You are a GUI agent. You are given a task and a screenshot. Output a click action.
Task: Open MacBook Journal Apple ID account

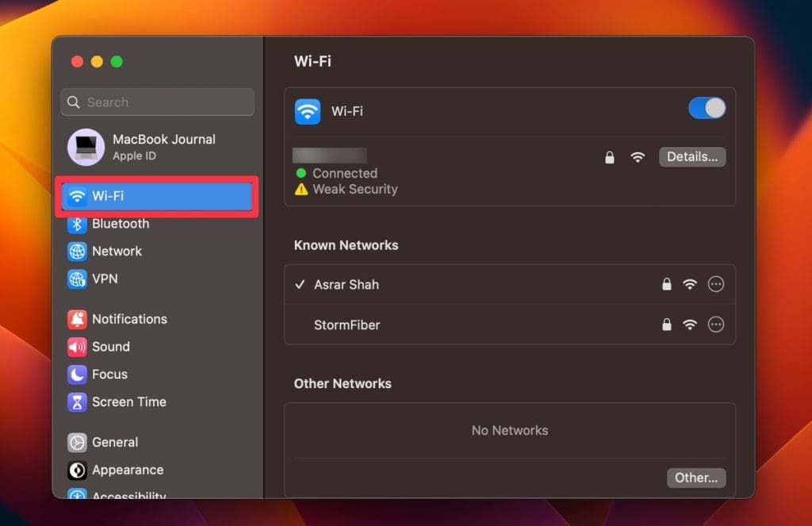pyautogui.click(x=142, y=148)
